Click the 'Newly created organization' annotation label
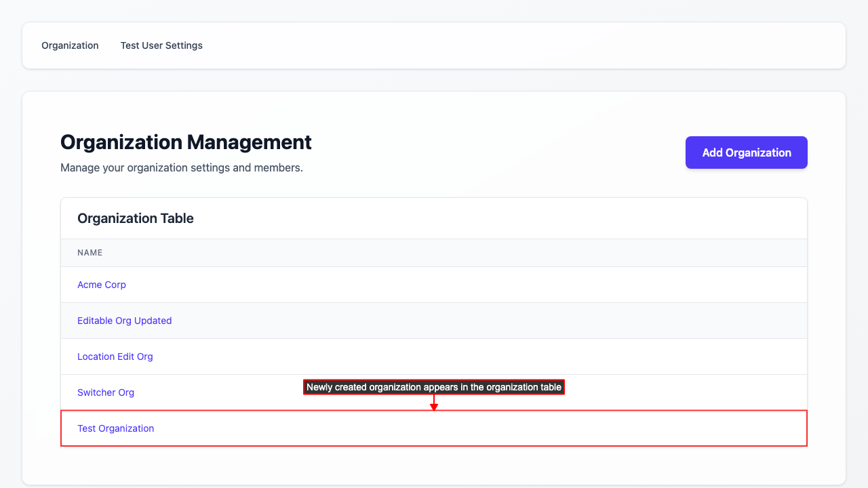Screen dimensions: 868x488 click(434, 387)
